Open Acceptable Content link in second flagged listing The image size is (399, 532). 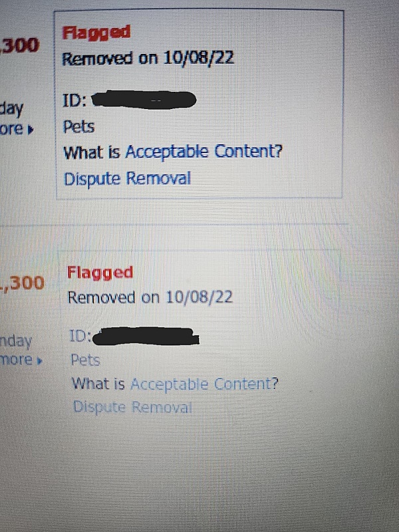coord(204,384)
